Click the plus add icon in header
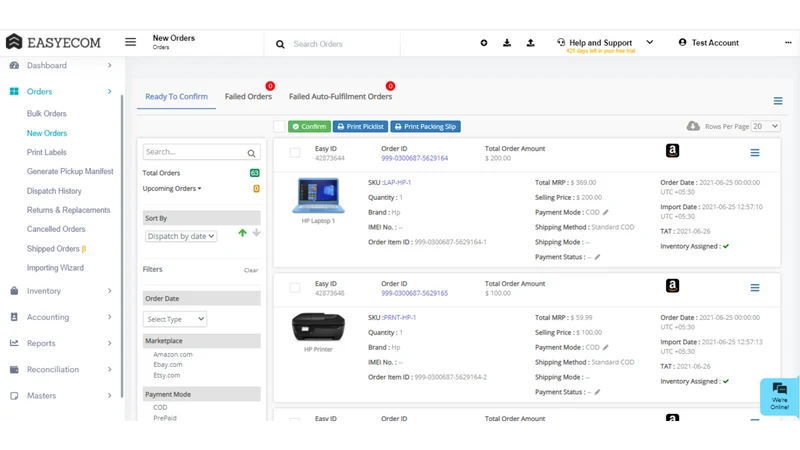This screenshot has height=450, width=800. [484, 43]
